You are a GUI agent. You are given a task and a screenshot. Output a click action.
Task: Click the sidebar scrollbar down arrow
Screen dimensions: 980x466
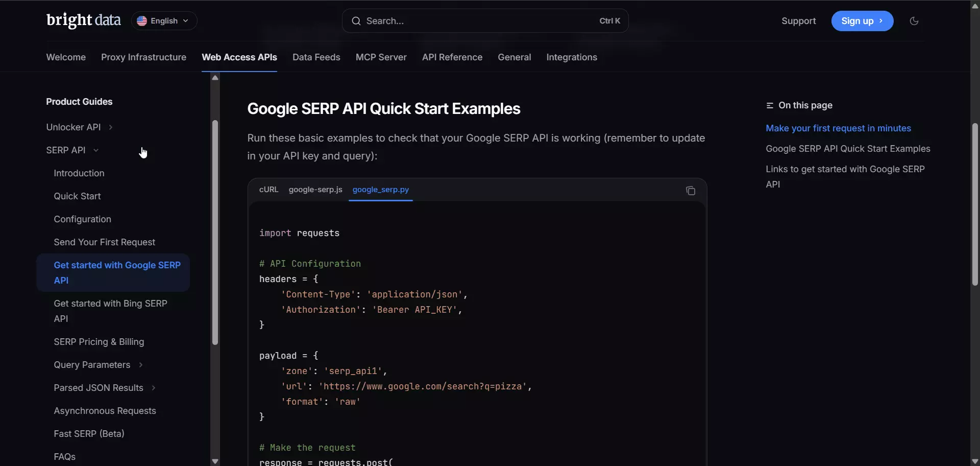[215, 460]
